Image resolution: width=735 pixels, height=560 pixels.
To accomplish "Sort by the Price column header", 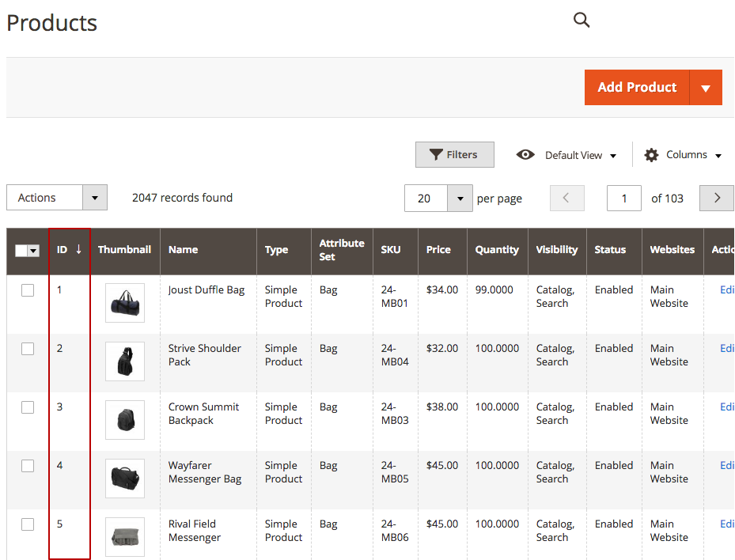I will [438, 250].
